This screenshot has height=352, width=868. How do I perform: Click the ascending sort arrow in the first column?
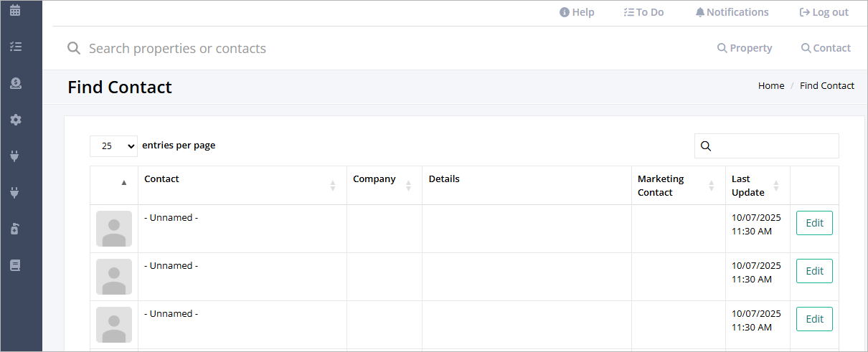click(123, 183)
